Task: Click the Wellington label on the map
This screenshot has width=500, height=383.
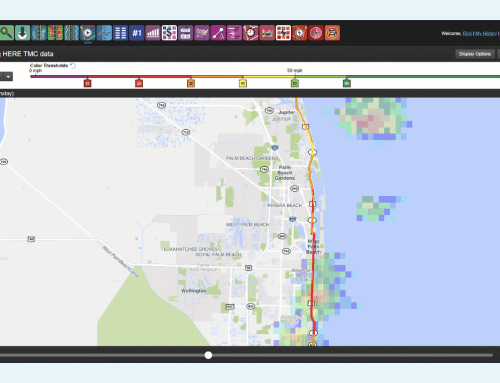Action: [194, 291]
